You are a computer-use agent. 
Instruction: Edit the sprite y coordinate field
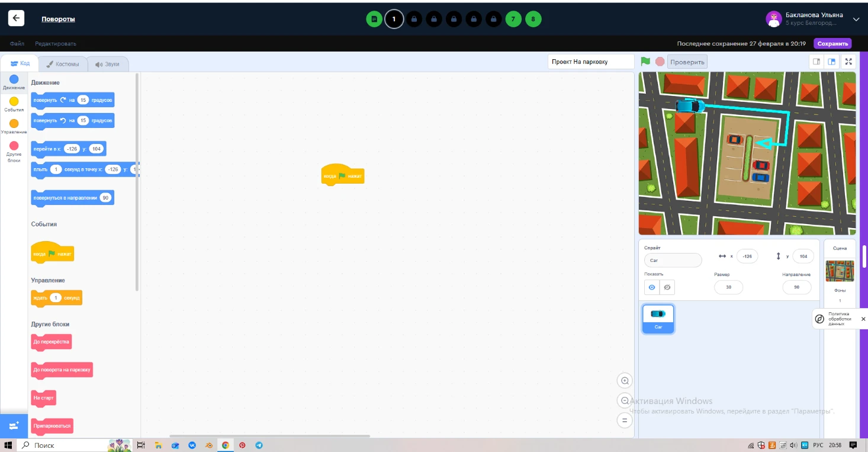click(x=803, y=256)
